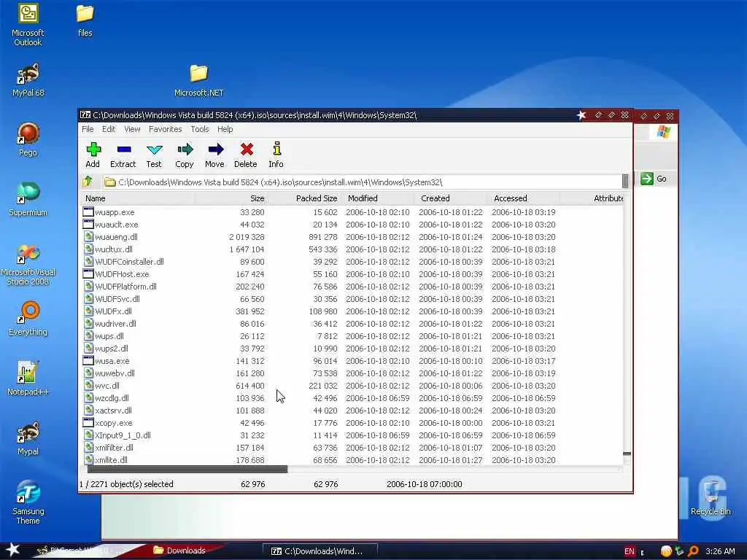Select file wups2.dll

click(112, 348)
